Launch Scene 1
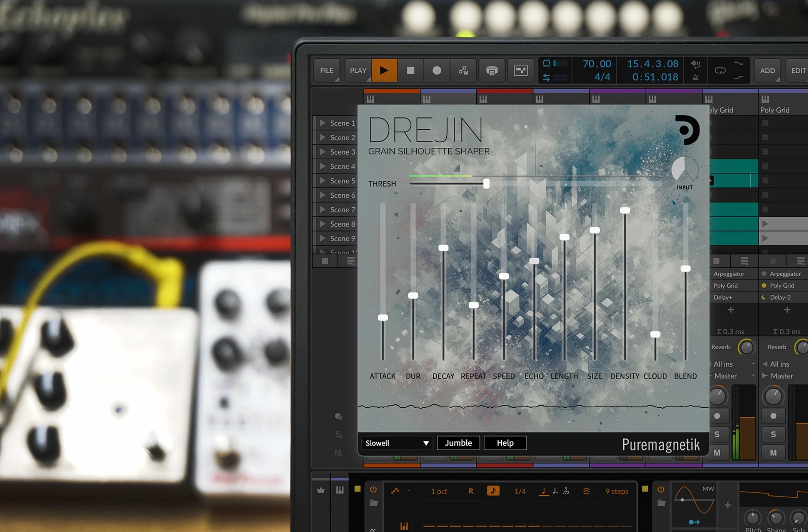The image size is (808, 532). (x=323, y=123)
